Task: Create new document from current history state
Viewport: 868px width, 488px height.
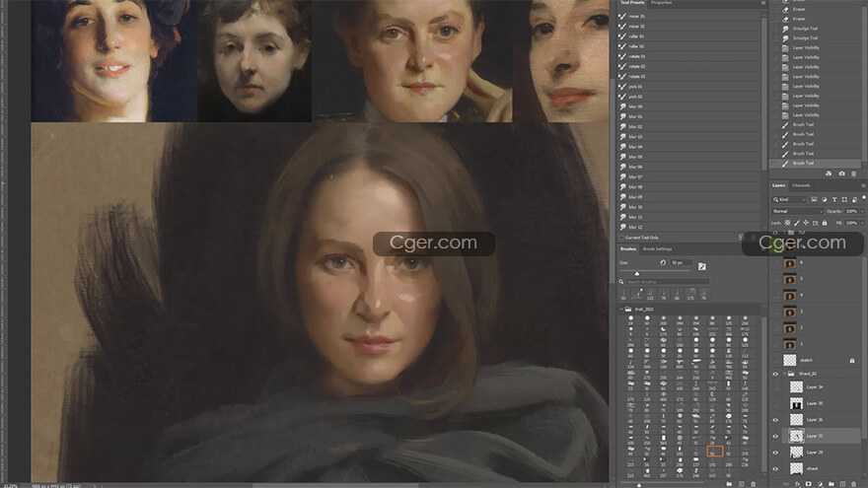Action: (x=829, y=174)
